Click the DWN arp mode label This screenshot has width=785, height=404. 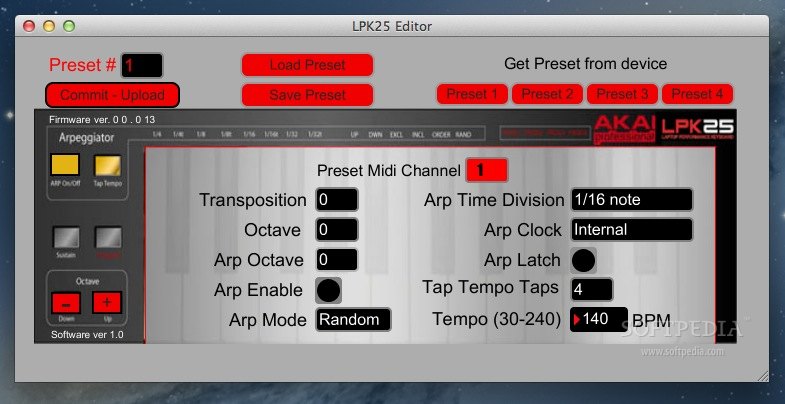pyautogui.click(x=375, y=135)
